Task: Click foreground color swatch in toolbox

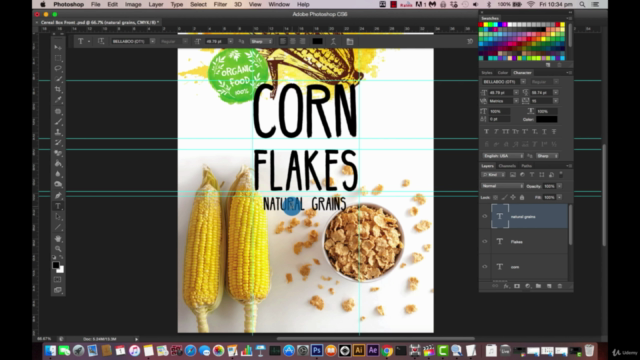Action: tap(56, 265)
